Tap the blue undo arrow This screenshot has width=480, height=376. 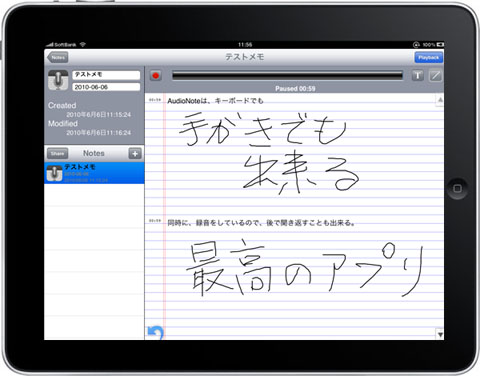point(155,332)
